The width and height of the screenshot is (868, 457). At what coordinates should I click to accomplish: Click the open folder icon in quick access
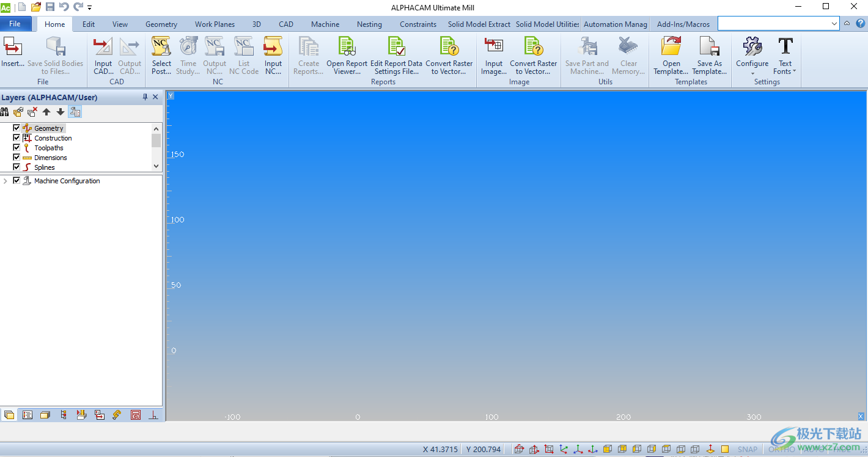click(x=36, y=7)
